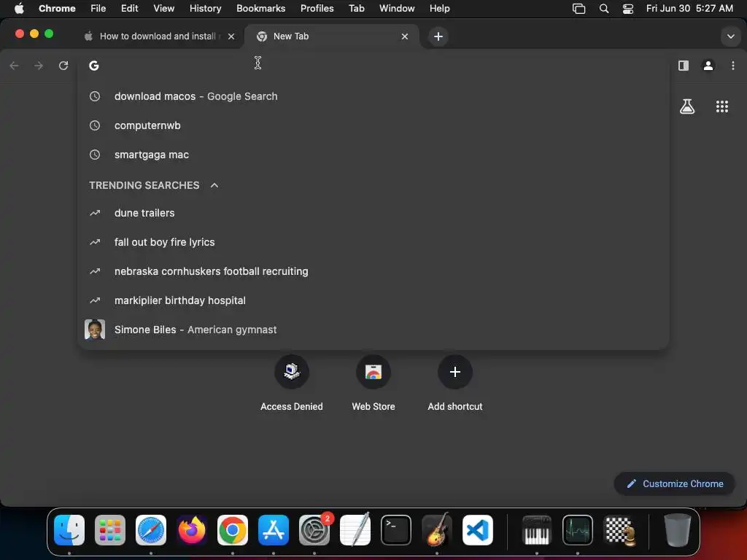Click the Stage Manager menu bar icon
This screenshot has width=747, height=560.
click(x=578, y=8)
